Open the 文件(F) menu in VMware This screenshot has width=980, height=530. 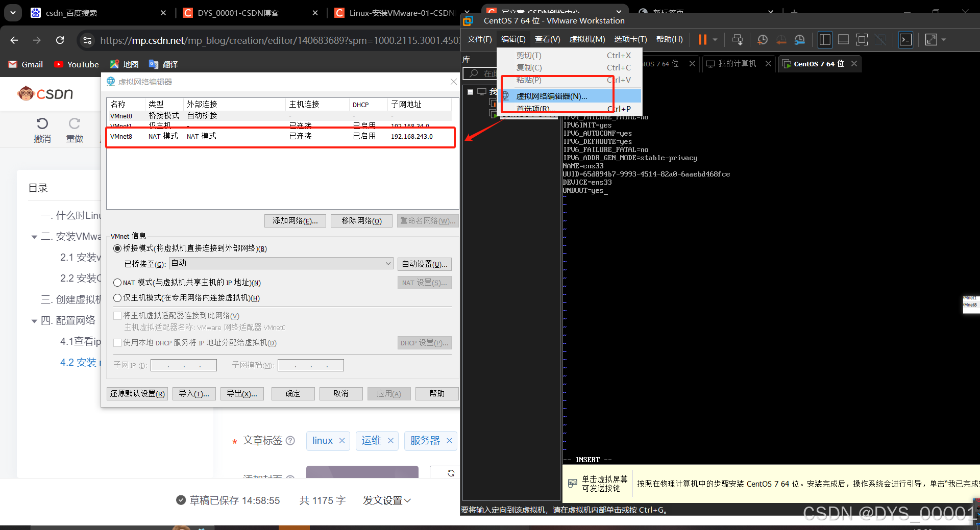coord(479,39)
